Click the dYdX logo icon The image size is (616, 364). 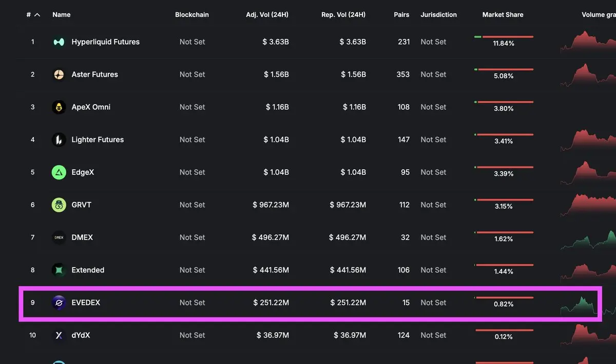pos(59,335)
